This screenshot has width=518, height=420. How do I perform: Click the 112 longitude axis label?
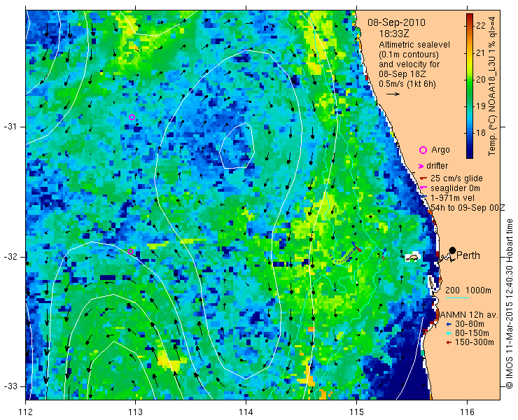click(25, 412)
